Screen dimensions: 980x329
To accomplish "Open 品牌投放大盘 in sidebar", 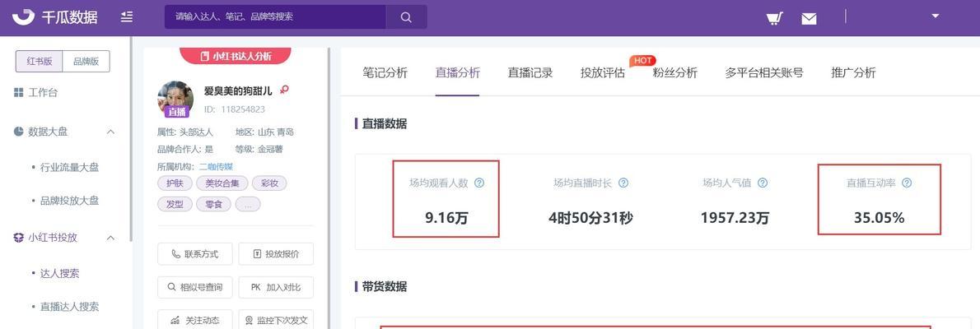I will point(69,201).
